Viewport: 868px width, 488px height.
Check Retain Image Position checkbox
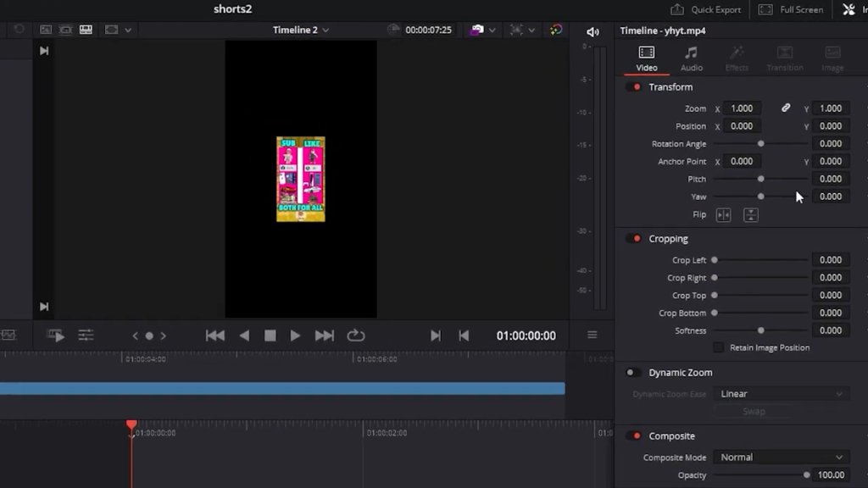pos(719,347)
